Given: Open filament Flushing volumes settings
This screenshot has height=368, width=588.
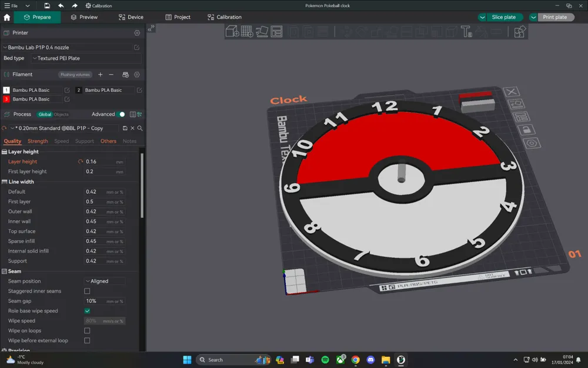Looking at the screenshot, I should pos(75,74).
